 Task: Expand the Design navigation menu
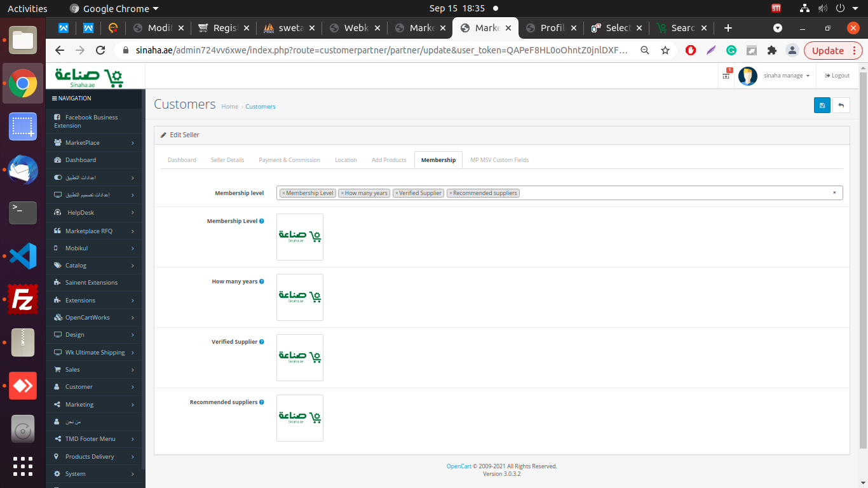(x=94, y=335)
